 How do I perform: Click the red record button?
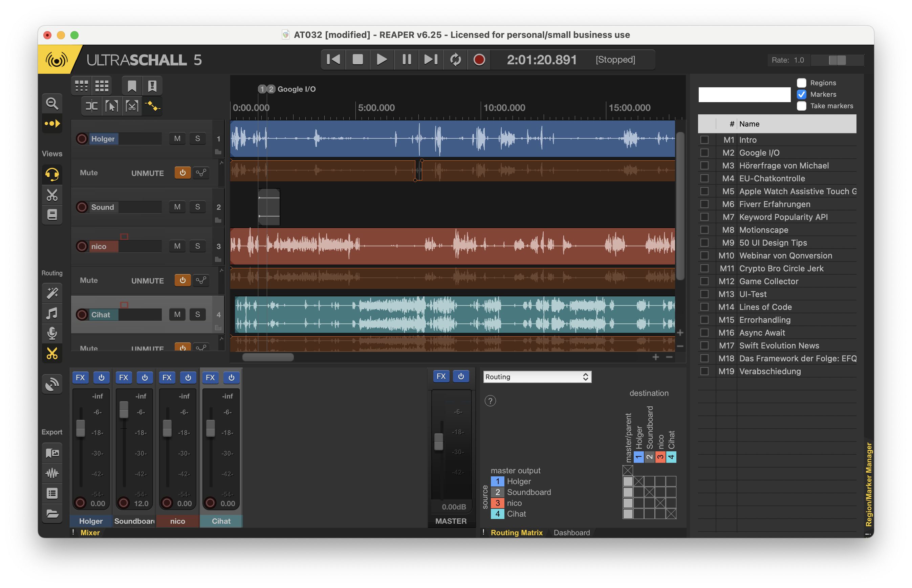pyautogui.click(x=479, y=60)
